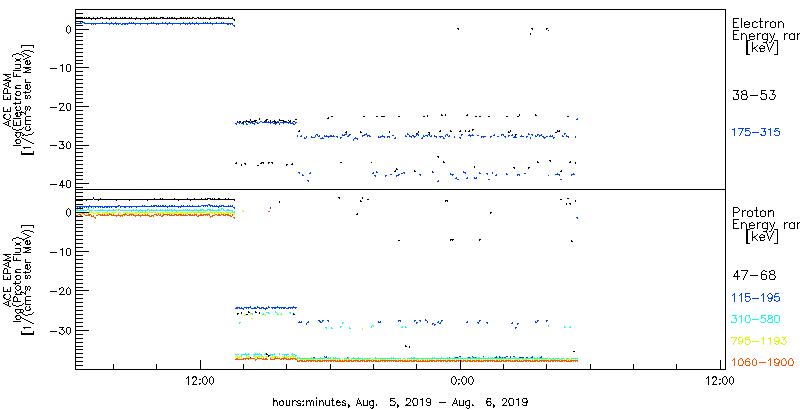Click the 0:00 time axis label
Image resolution: width=800 pixels, height=410 pixels.
(460, 381)
